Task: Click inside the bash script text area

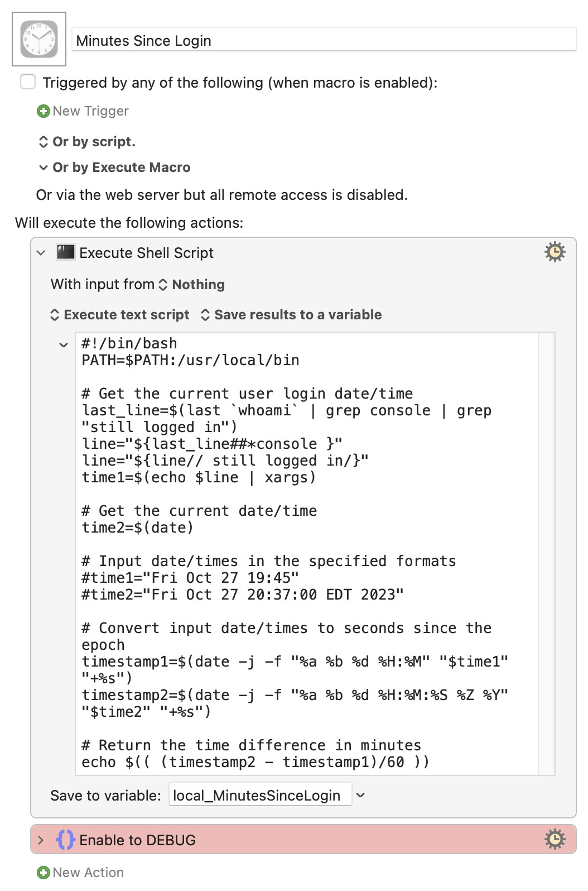Action: 307,553
